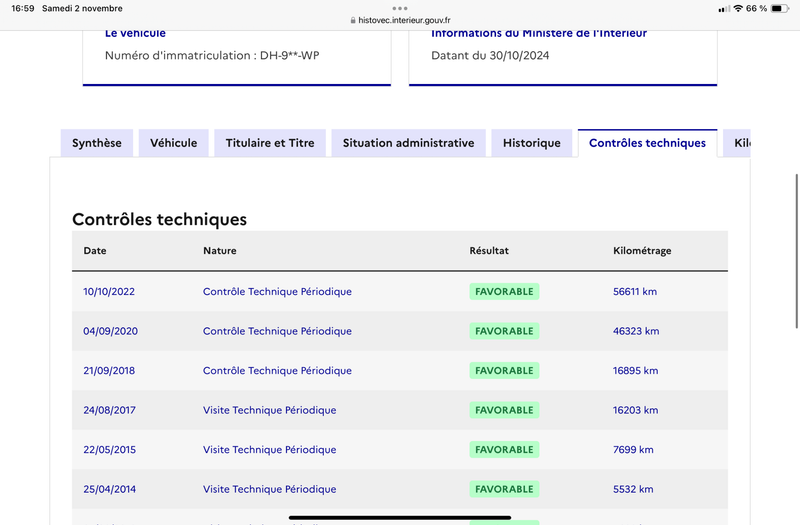
Task: Open the partially visible Kilométrage tab
Action: click(737, 143)
